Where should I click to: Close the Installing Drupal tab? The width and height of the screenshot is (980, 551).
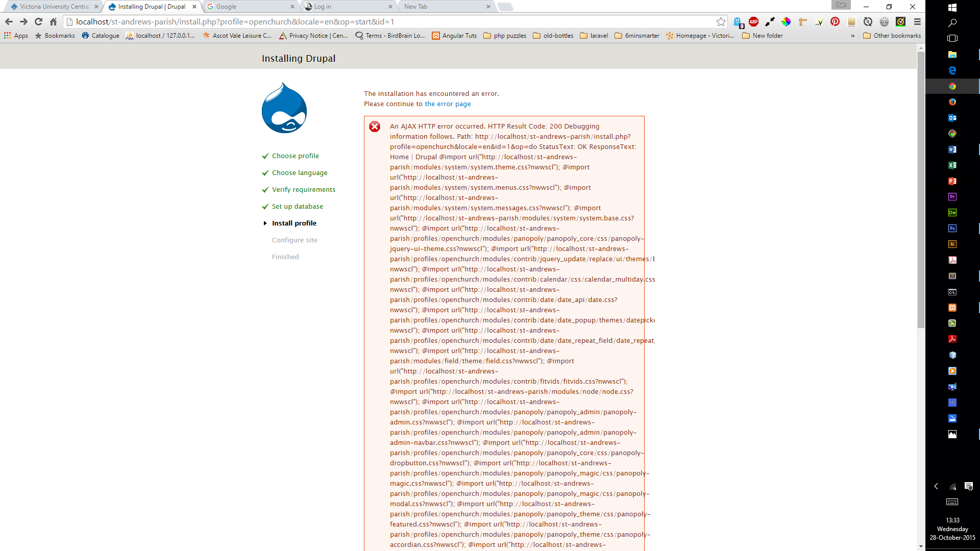194,7
